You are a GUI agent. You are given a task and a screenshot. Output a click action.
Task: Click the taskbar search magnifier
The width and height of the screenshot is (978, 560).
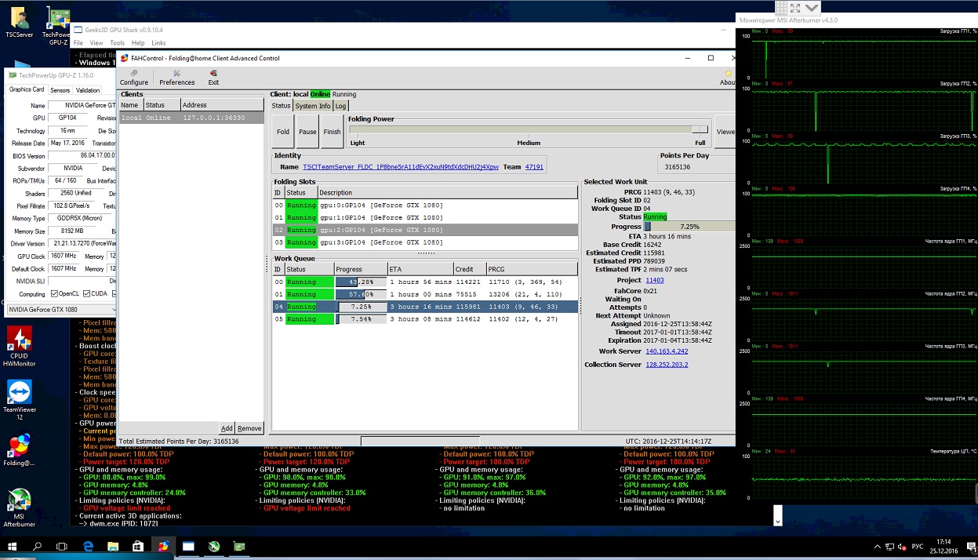(x=37, y=546)
